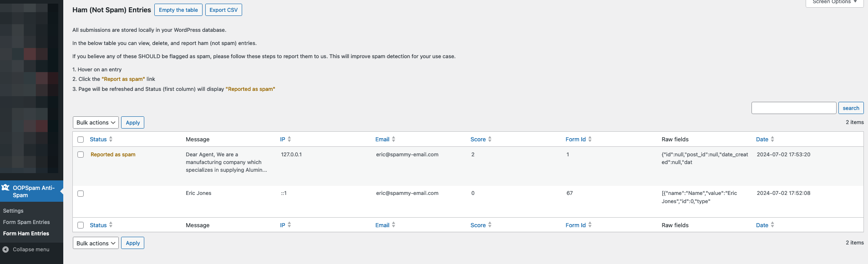Expand the Screen Options panel

(x=834, y=2)
